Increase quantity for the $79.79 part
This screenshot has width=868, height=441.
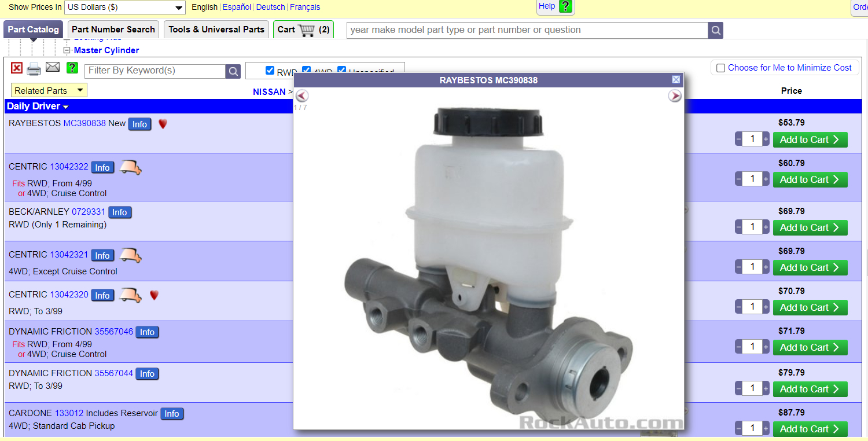(x=766, y=389)
